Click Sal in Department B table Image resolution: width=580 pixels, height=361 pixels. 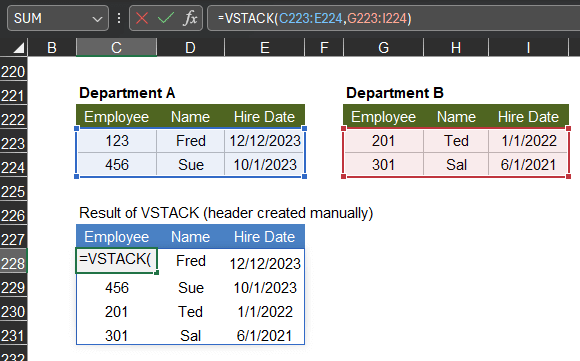456,165
